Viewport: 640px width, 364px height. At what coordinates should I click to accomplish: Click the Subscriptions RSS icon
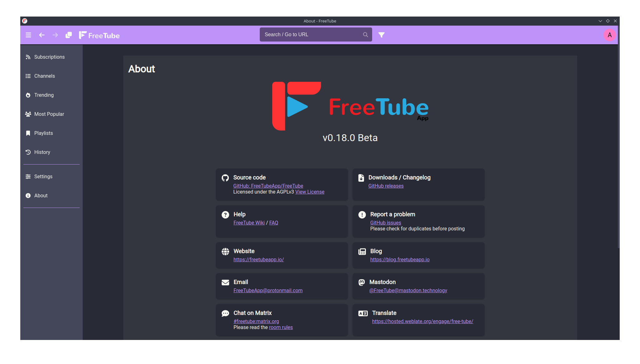click(28, 57)
